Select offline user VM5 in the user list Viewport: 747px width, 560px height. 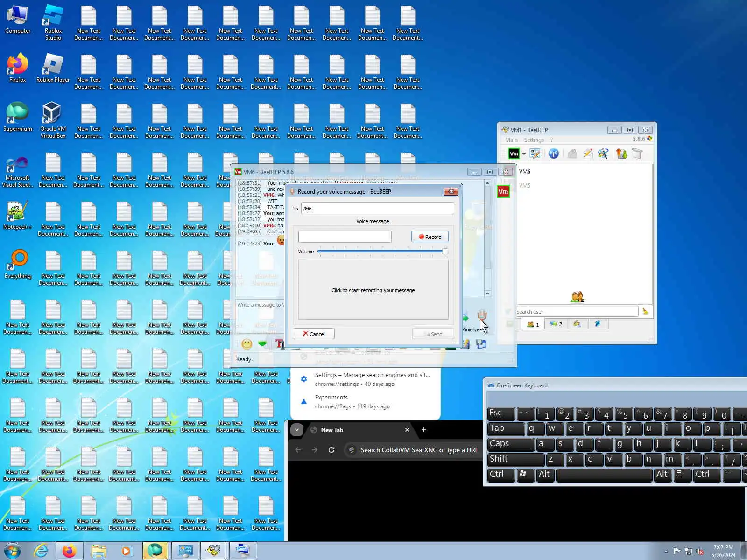point(525,186)
